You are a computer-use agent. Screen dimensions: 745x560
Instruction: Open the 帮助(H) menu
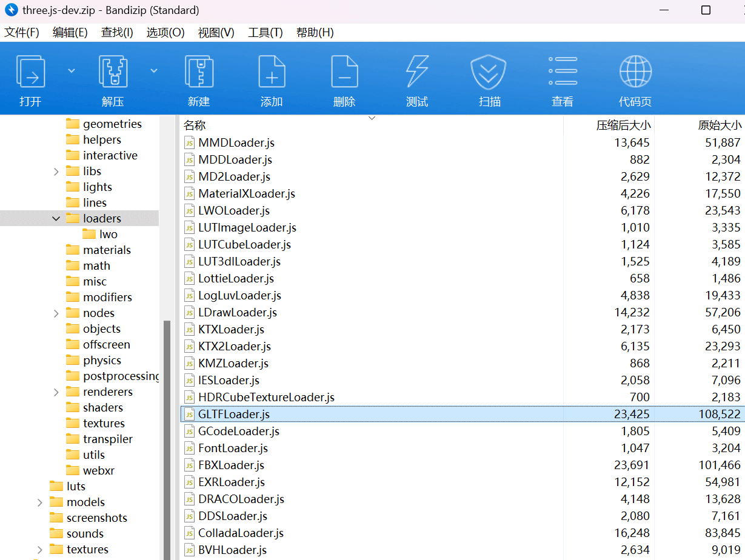pyautogui.click(x=315, y=33)
